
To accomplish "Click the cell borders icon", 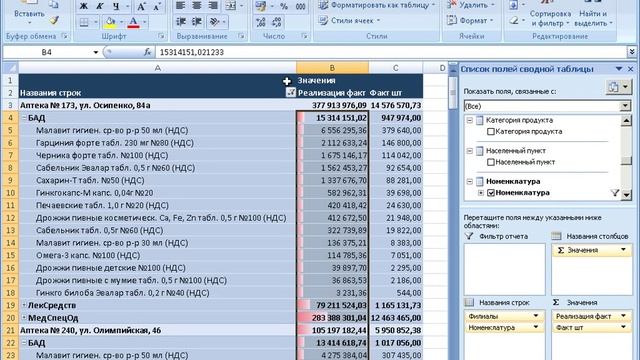I will pyautogui.click(x=84, y=22).
